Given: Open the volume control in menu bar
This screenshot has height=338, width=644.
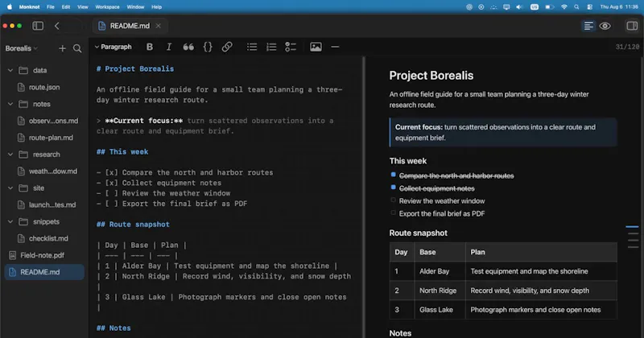Looking at the screenshot, I should coord(519,7).
